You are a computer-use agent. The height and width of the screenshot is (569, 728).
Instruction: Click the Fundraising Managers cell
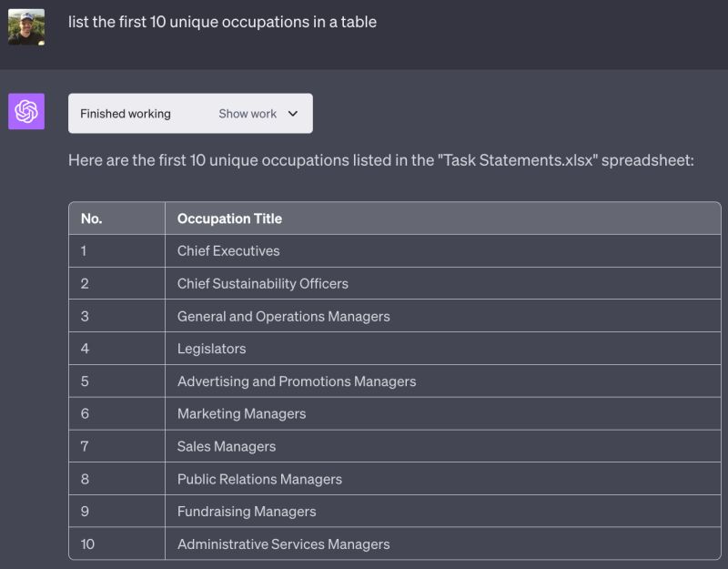click(247, 512)
